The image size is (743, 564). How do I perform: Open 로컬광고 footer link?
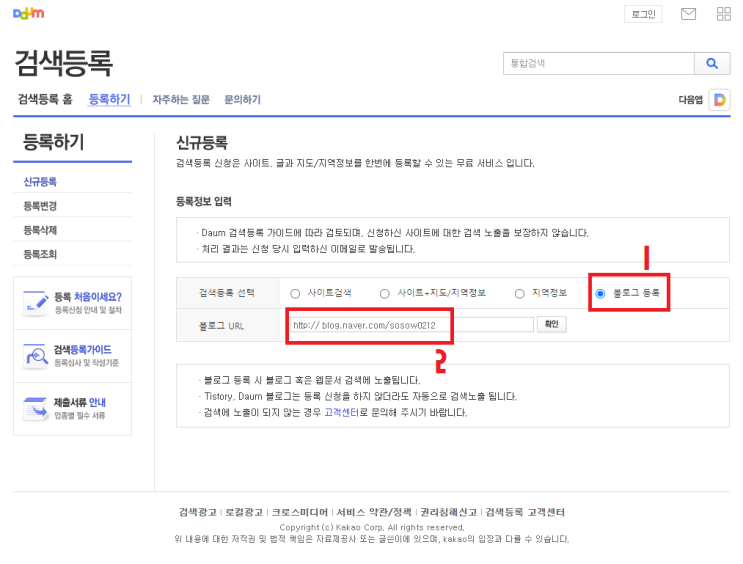[244, 512]
